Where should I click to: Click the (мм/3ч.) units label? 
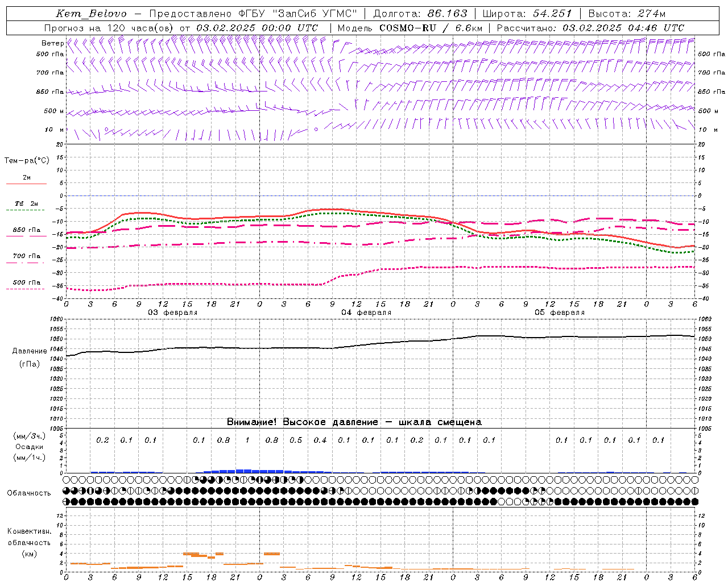[x=30, y=436]
